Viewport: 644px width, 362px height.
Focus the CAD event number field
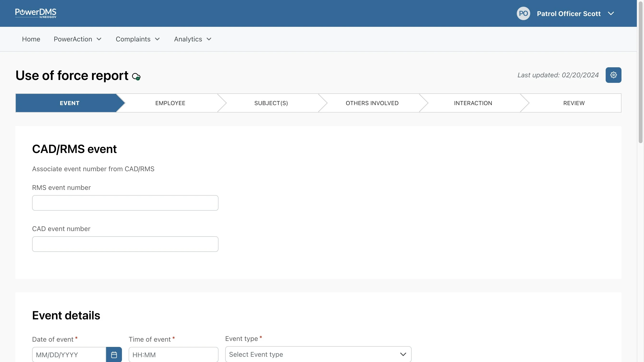[x=125, y=244]
